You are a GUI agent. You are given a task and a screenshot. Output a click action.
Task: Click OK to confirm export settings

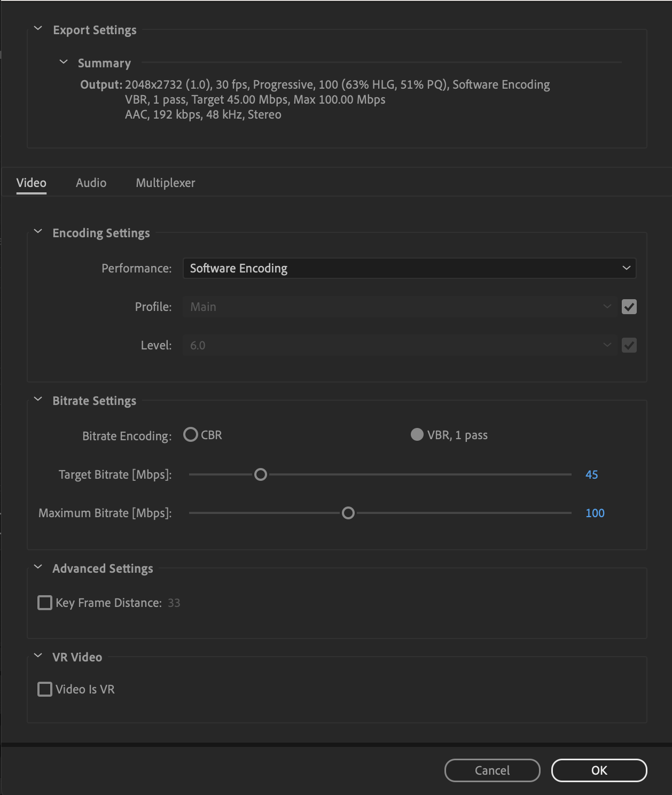[599, 770]
